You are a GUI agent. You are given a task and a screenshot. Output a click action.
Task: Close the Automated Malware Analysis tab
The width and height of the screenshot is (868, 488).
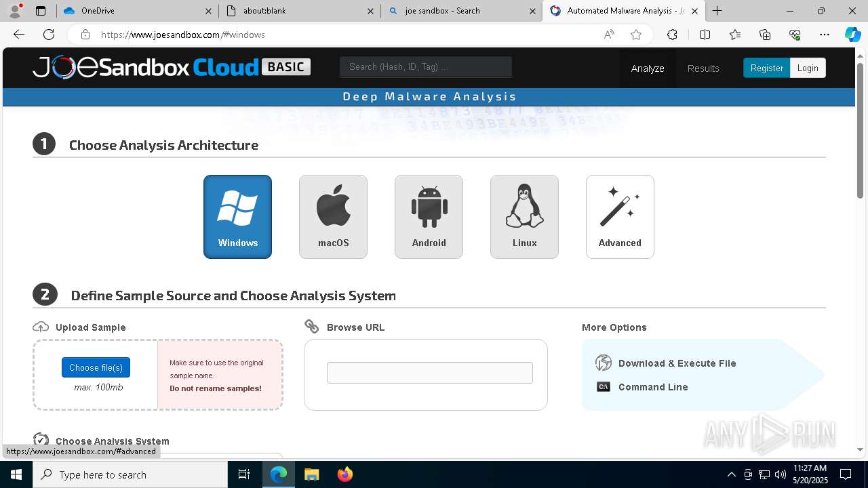(x=694, y=11)
